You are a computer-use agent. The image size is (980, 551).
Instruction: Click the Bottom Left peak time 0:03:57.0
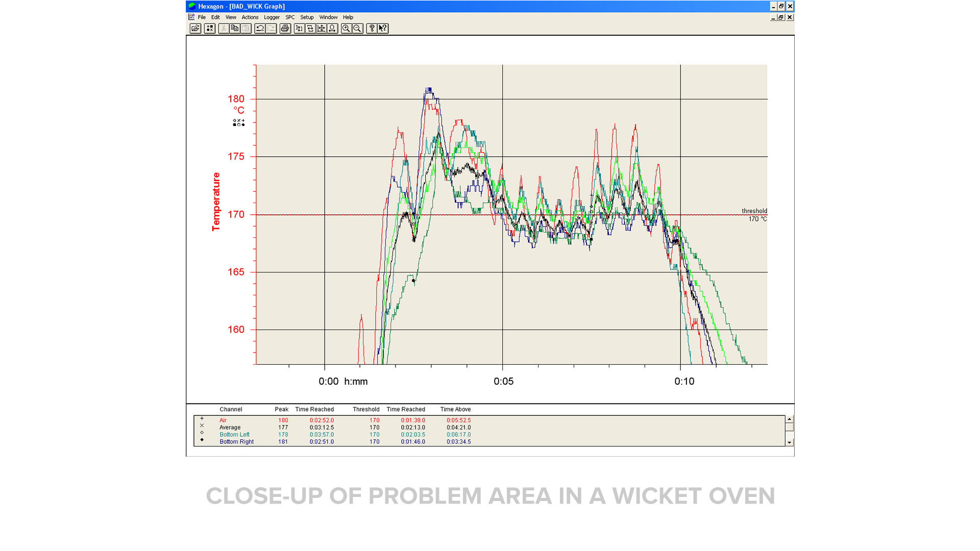pos(322,435)
